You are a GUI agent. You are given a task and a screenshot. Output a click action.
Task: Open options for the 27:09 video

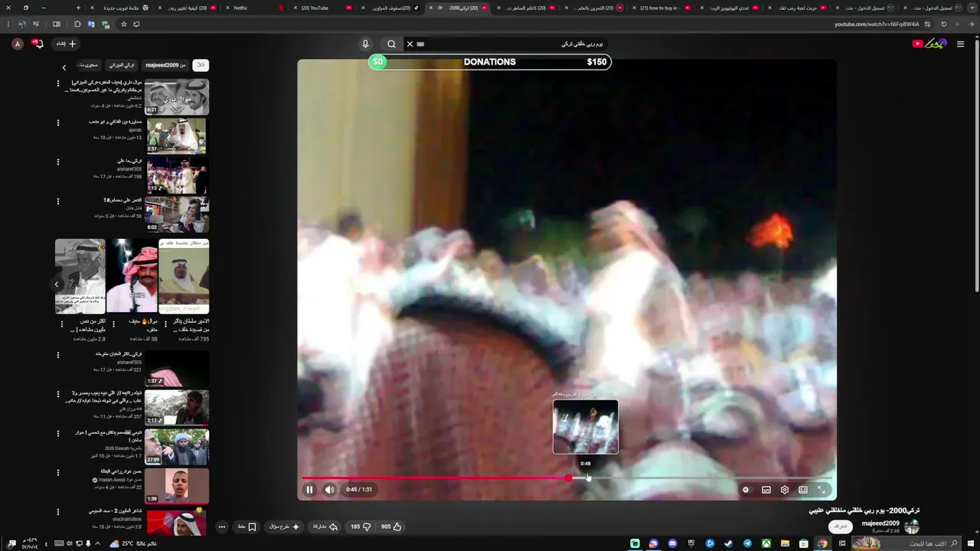point(57,433)
